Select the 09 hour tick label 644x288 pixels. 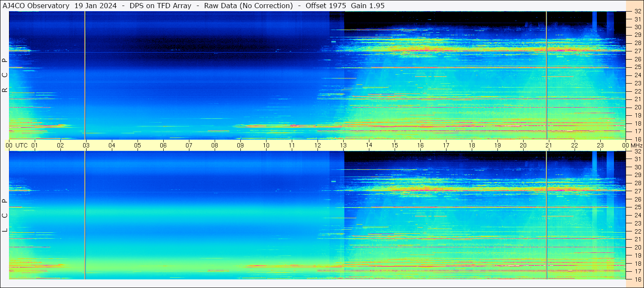(x=240, y=145)
